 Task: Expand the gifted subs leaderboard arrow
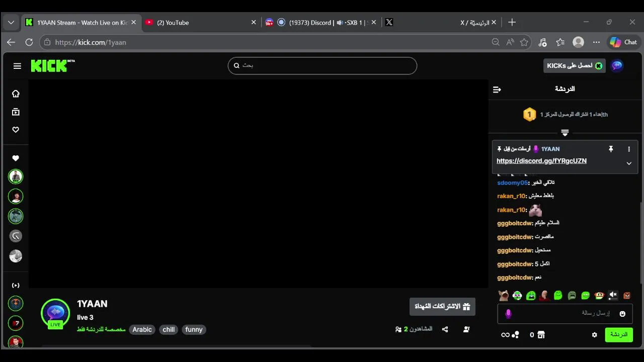coord(565,133)
